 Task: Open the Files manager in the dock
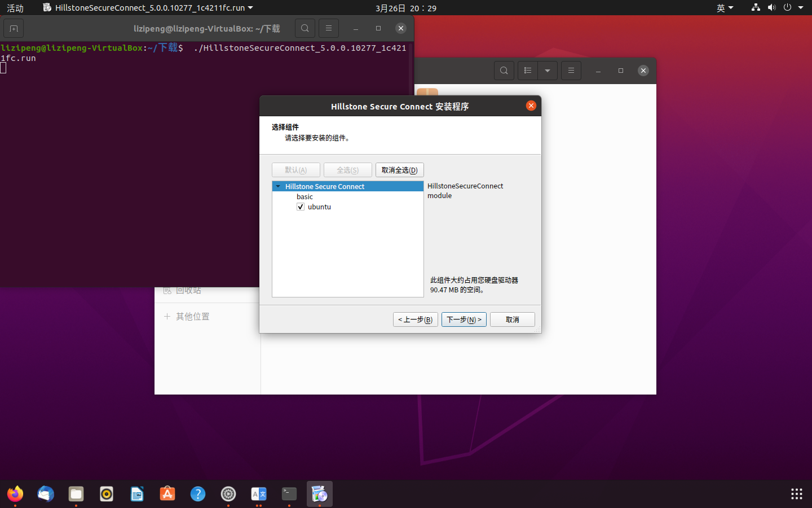pos(76,494)
